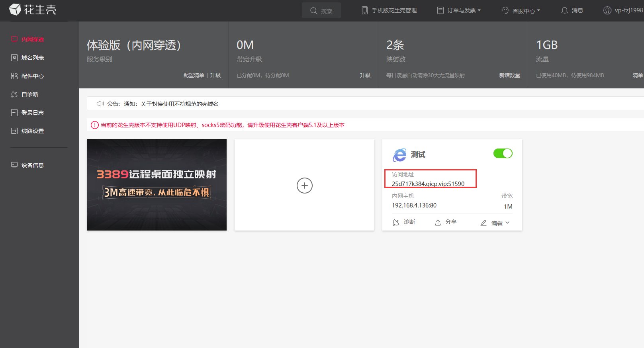Click the search magnifier icon
Viewport: 644px width, 348px height.
coord(314,11)
